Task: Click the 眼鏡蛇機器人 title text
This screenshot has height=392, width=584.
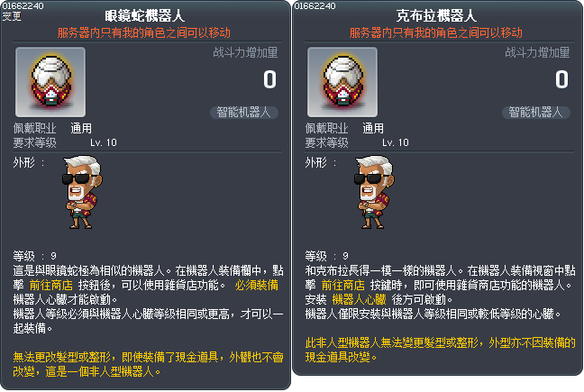Action: coord(144,16)
